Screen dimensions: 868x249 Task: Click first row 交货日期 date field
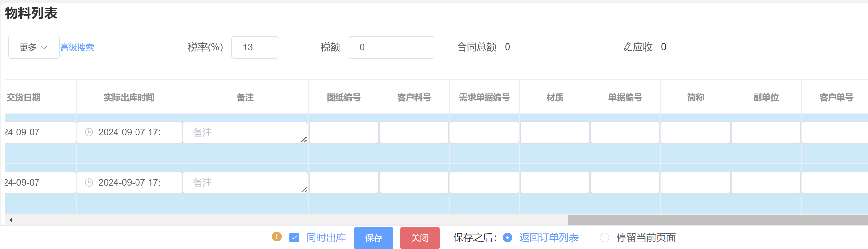click(40, 132)
